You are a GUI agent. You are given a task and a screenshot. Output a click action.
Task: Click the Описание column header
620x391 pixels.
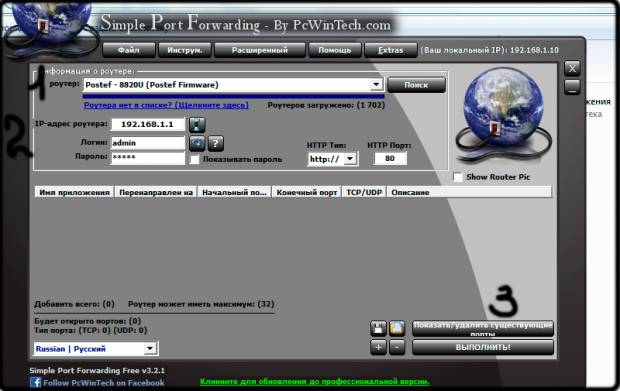(x=469, y=193)
